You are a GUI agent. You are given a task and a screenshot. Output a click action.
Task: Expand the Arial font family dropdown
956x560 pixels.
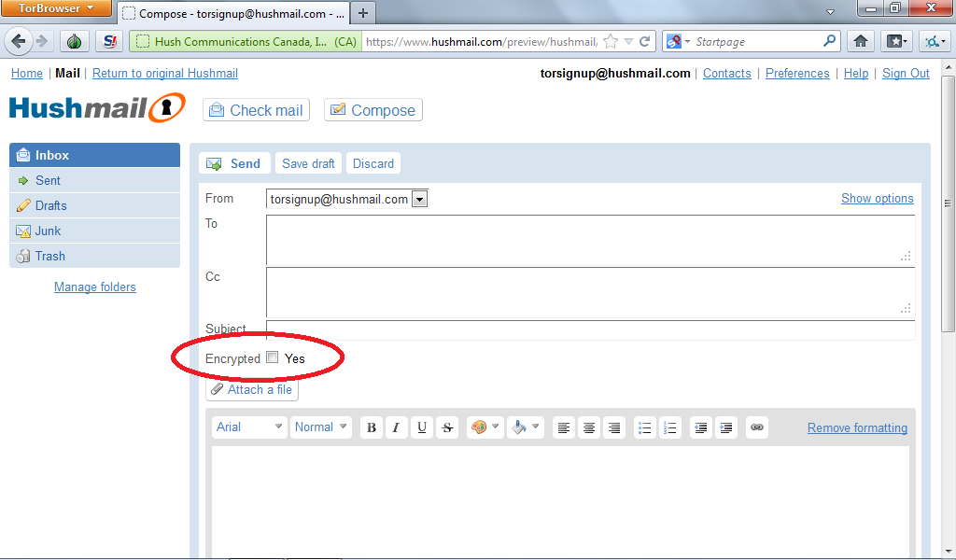point(249,427)
